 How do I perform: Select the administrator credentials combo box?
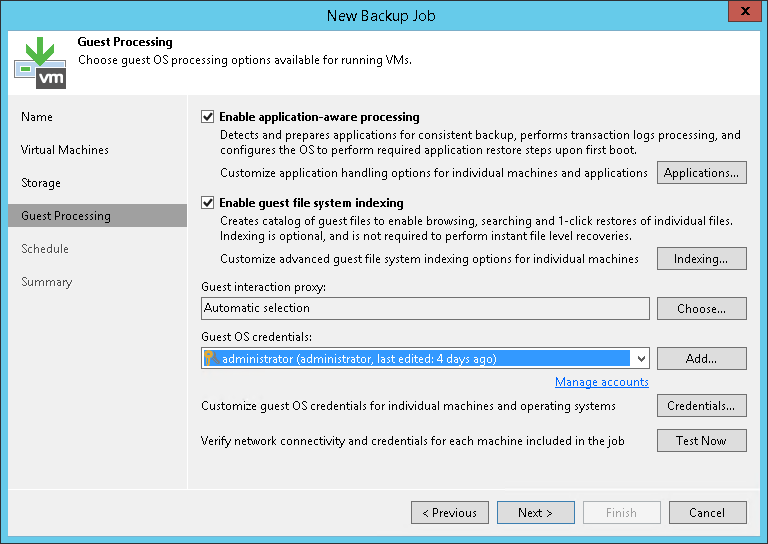pyautogui.click(x=420, y=359)
